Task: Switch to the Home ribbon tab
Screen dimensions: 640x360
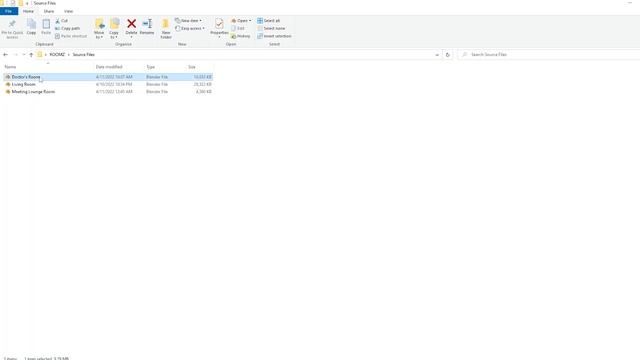Action: (x=28, y=11)
